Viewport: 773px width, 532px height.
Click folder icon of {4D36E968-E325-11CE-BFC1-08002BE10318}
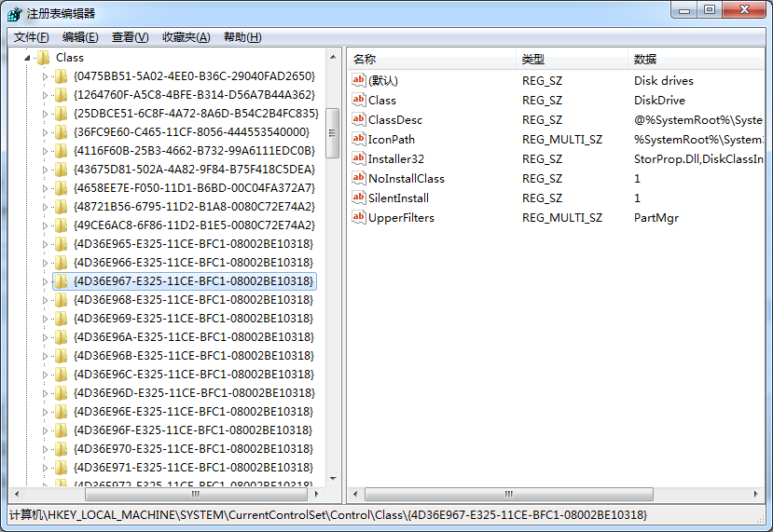pos(61,300)
